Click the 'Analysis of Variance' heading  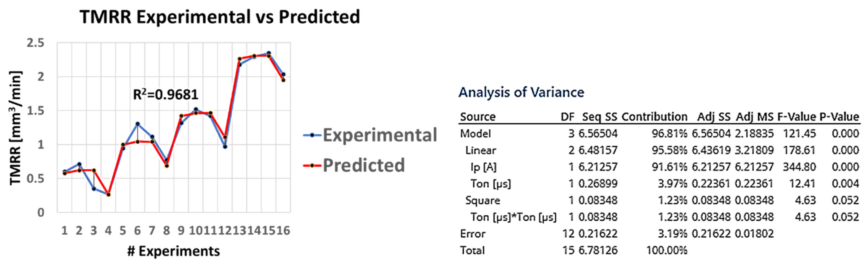521,92
